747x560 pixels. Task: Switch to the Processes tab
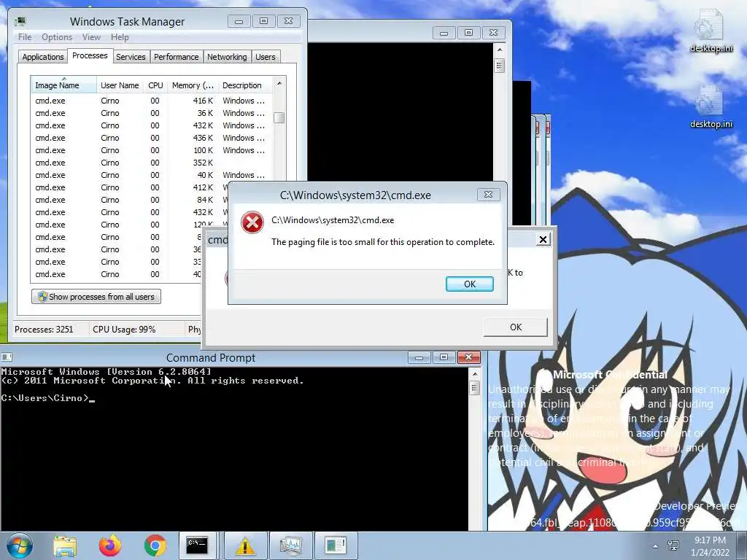tap(90, 55)
